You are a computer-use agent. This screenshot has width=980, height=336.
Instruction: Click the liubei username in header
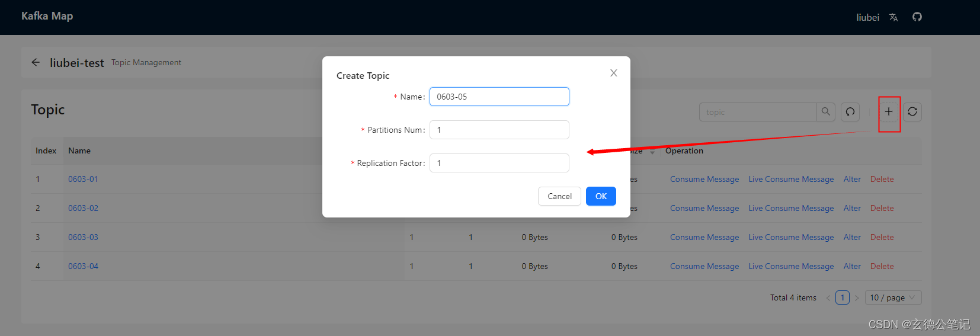click(x=867, y=17)
